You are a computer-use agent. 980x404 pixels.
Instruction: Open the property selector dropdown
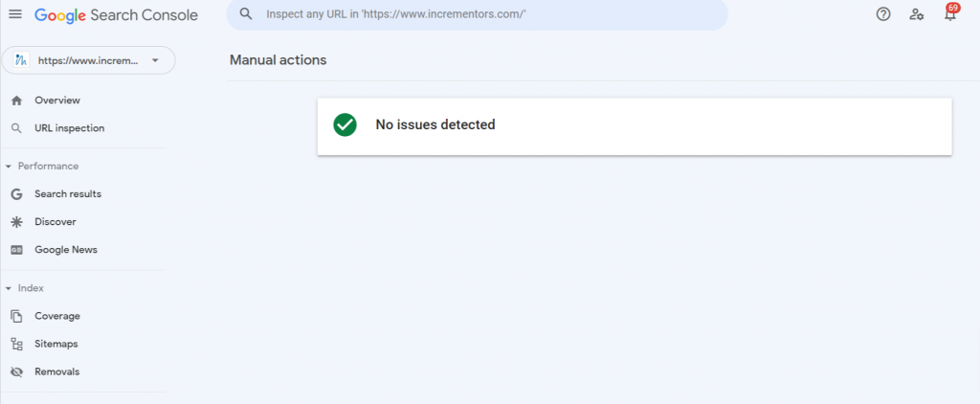[89, 60]
